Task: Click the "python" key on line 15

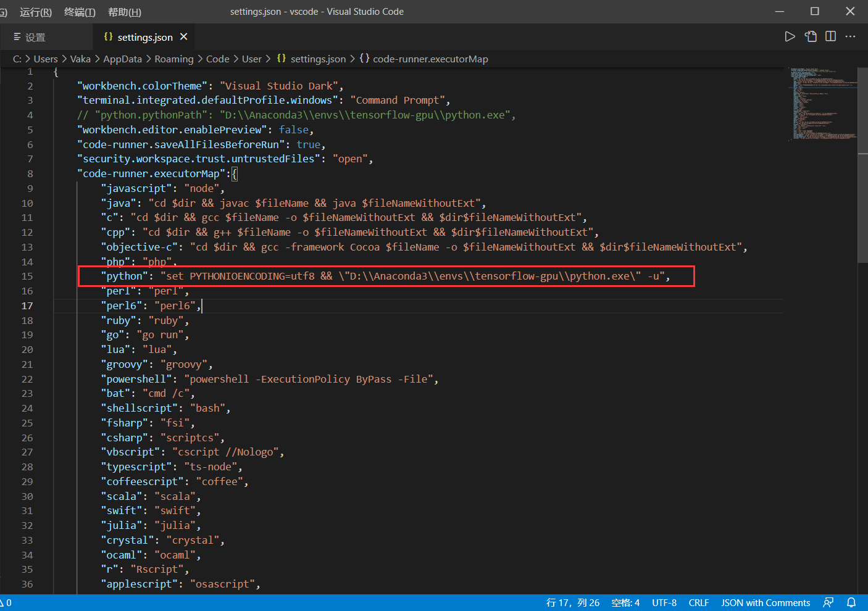Action: tap(125, 276)
